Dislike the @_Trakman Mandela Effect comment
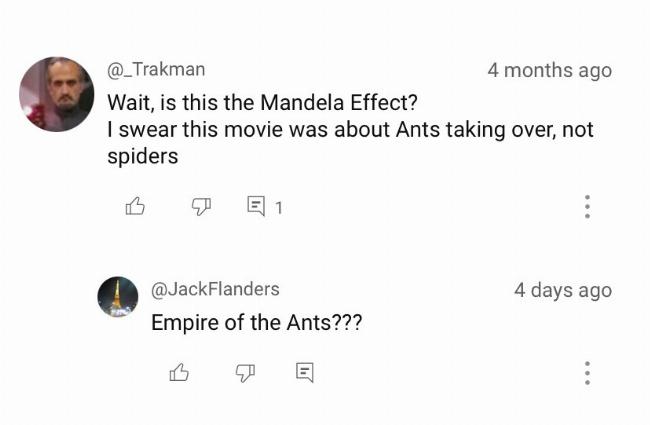Screen dimensions: 650x425 click(x=201, y=206)
